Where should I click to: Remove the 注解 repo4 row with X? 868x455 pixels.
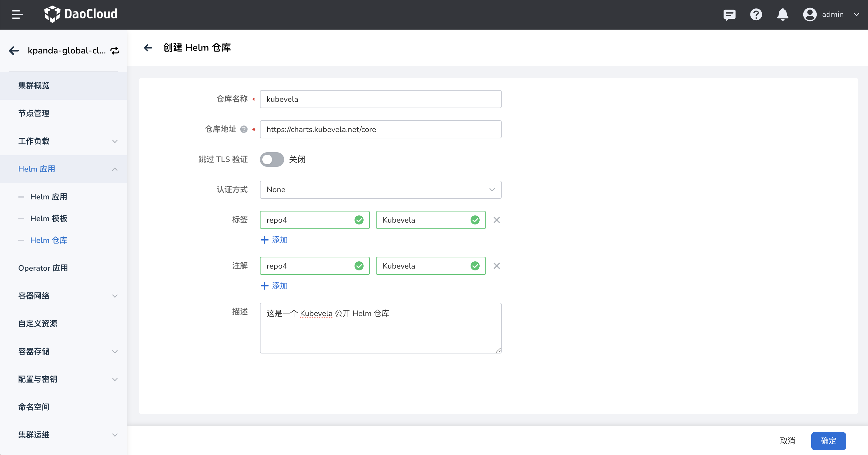[x=496, y=266]
